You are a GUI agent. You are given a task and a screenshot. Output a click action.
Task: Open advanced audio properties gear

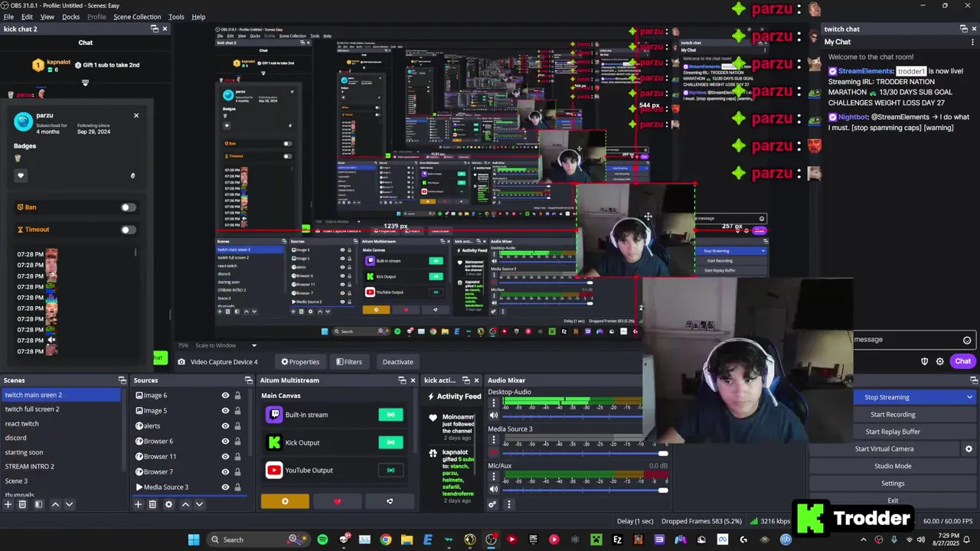coord(492,504)
